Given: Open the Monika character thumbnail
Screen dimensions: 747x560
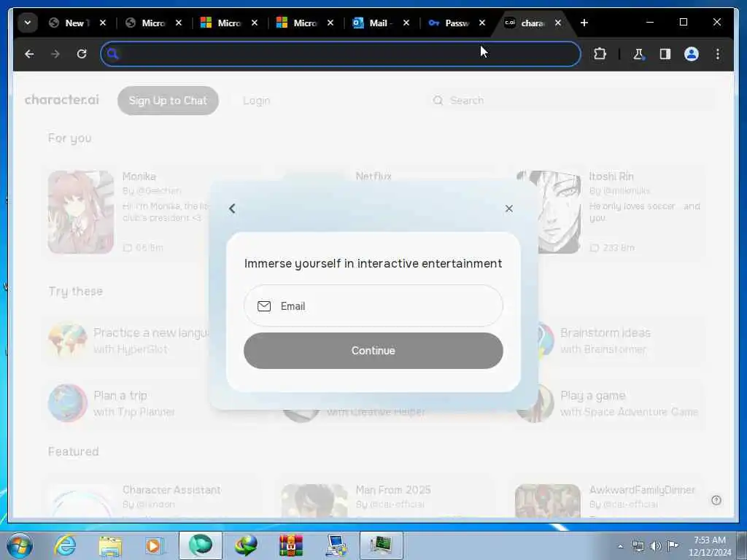Looking at the screenshot, I should pos(81,212).
